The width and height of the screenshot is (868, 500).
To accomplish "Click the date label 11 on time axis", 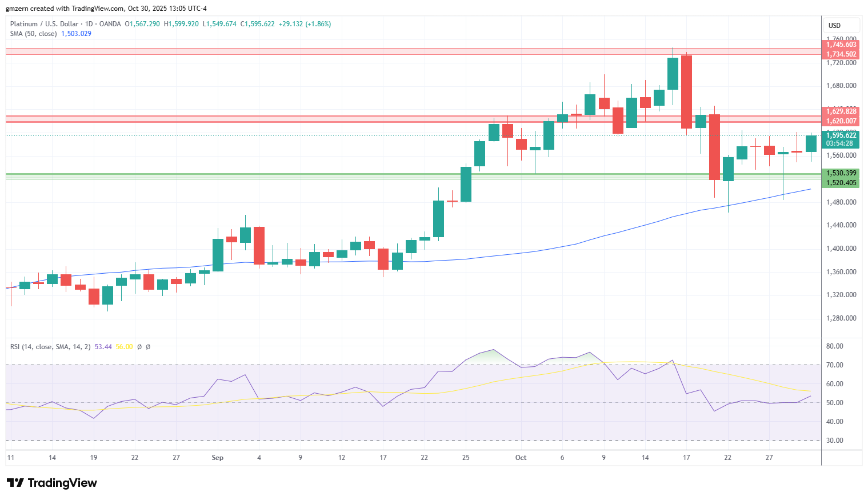I will tap(10, 458).
